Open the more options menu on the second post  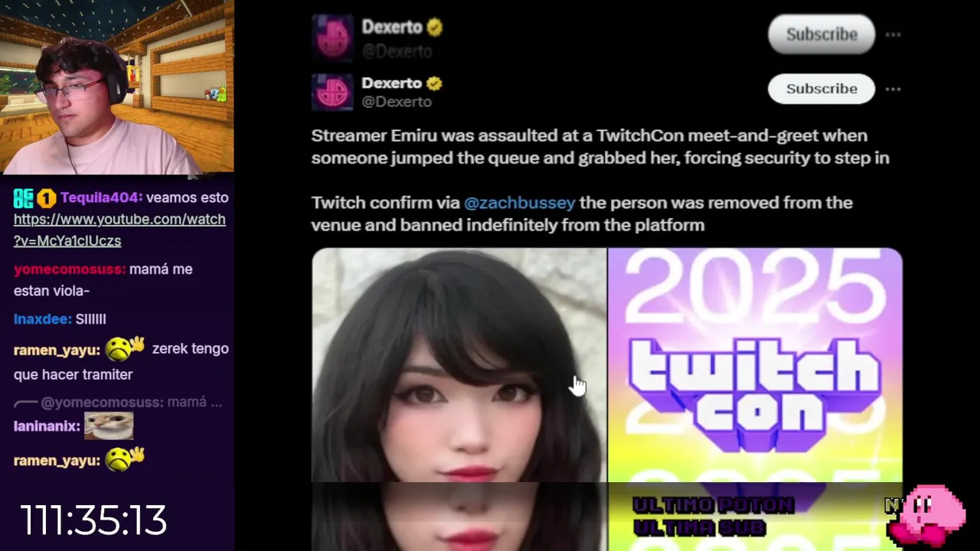click(x=893, y=89)
